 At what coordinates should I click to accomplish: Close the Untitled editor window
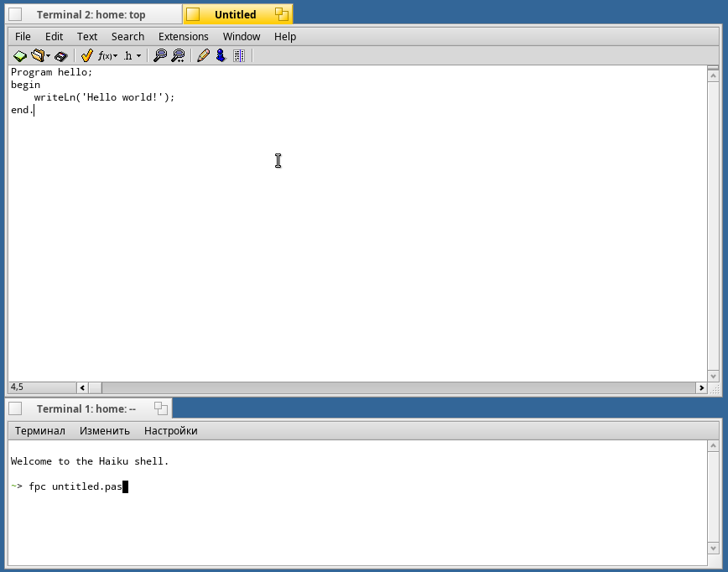(193, 14)
